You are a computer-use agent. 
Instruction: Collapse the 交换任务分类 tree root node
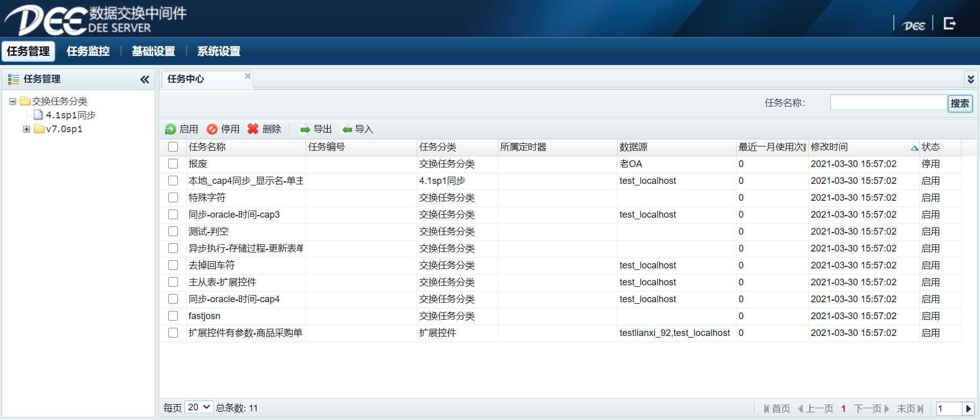tap(12, 101)
